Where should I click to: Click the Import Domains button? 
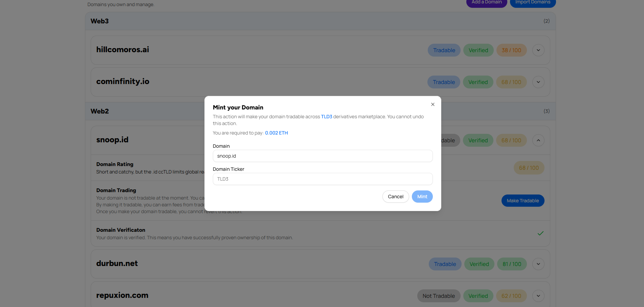tap(533, 2)
